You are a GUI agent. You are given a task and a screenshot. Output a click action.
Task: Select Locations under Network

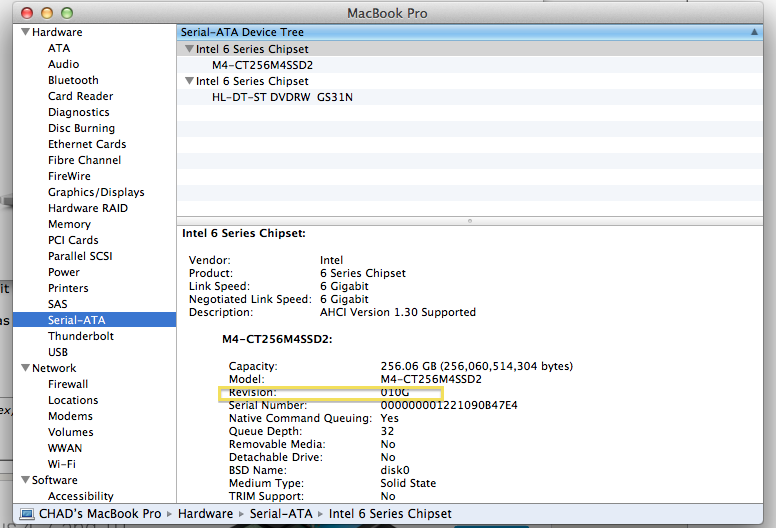tap(73, 400)
